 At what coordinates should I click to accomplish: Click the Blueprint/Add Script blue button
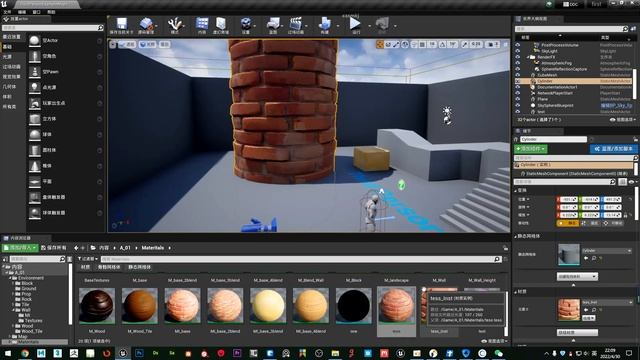tap(614, 149)
